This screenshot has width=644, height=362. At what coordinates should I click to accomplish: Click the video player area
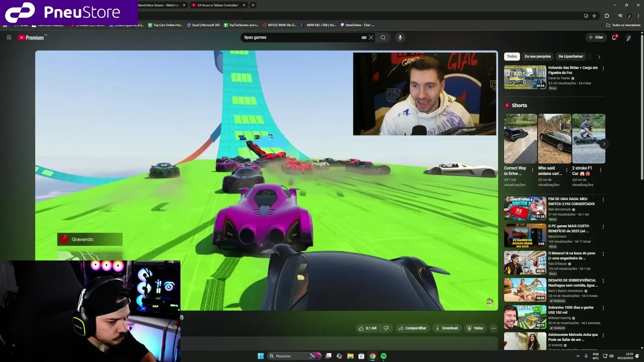[267, 180]
